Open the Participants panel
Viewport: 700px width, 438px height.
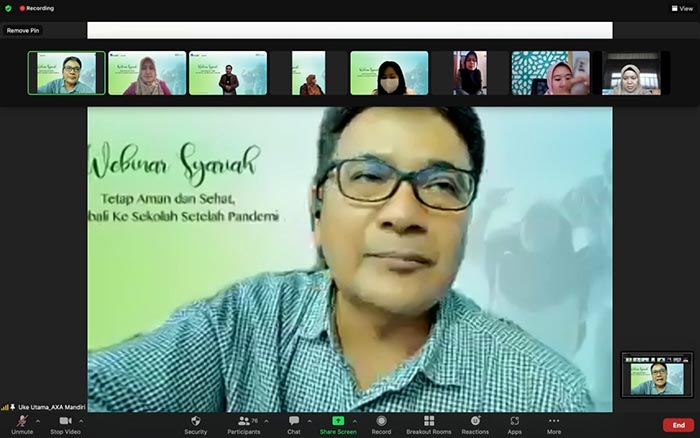[x=244, y=425]
